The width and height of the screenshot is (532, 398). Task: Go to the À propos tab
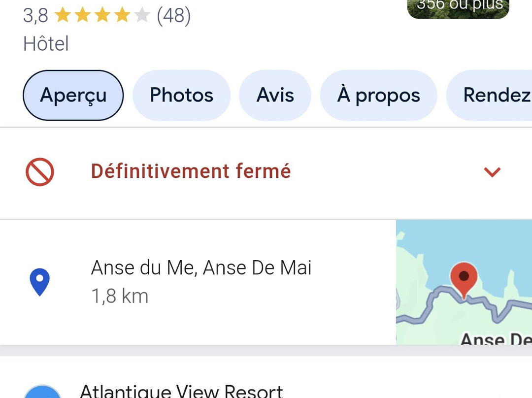pyautogui.click(x=378, y=95)
